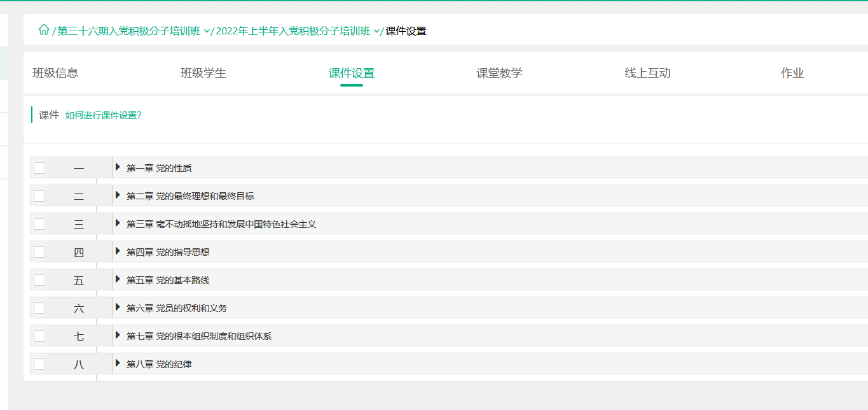Viewport: 868px width, 410px height.
Task: Open the 作业 tab
Action: [x=792, y=73]
